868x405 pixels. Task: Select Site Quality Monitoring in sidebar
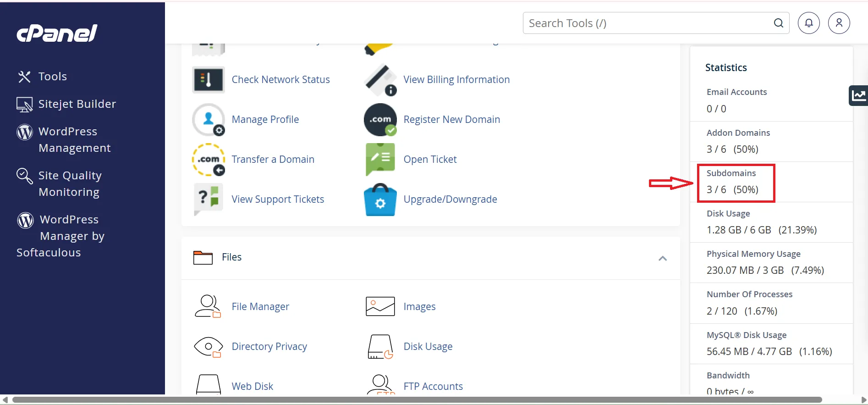[x=70, y=183]
